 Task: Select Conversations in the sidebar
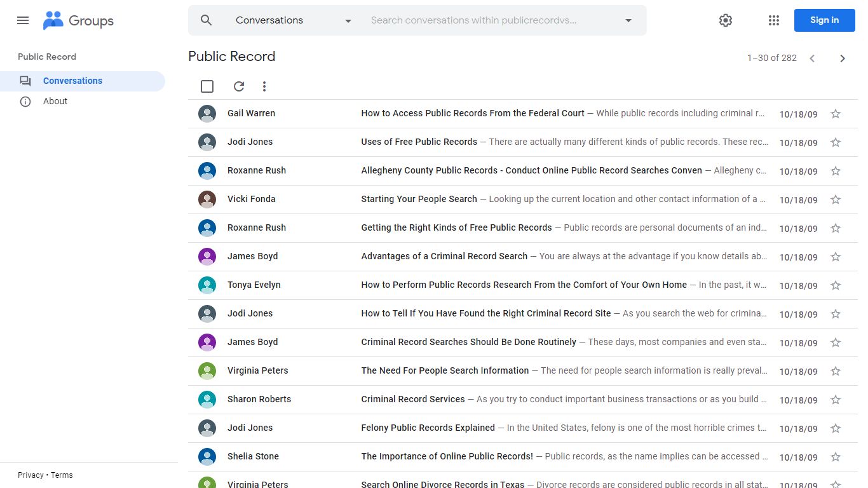pos(83,81)
